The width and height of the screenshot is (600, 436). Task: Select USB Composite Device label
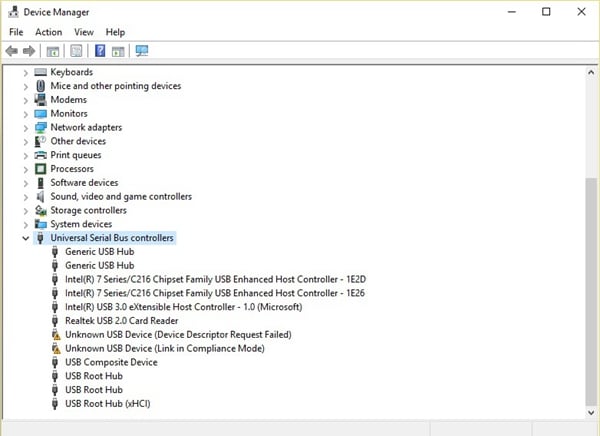(111, 362)
